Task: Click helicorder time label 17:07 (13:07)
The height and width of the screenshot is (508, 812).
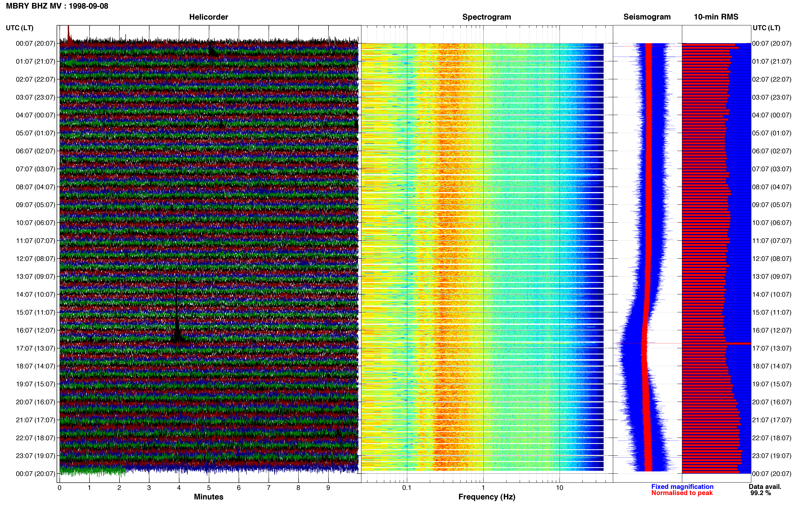Action: click(x=35, y=348)
